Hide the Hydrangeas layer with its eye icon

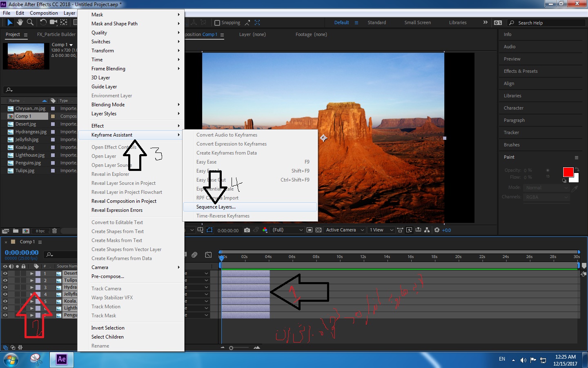[5, 287]
